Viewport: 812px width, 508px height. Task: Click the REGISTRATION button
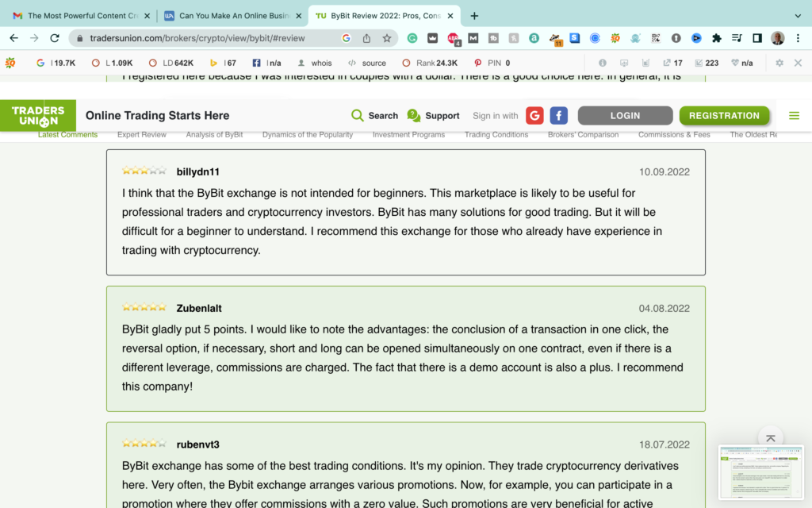pos(724,116)
